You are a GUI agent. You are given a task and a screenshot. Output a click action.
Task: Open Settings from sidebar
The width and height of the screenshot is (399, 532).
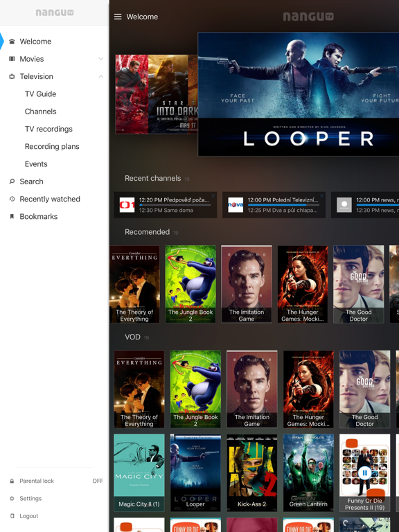(30, 499)
